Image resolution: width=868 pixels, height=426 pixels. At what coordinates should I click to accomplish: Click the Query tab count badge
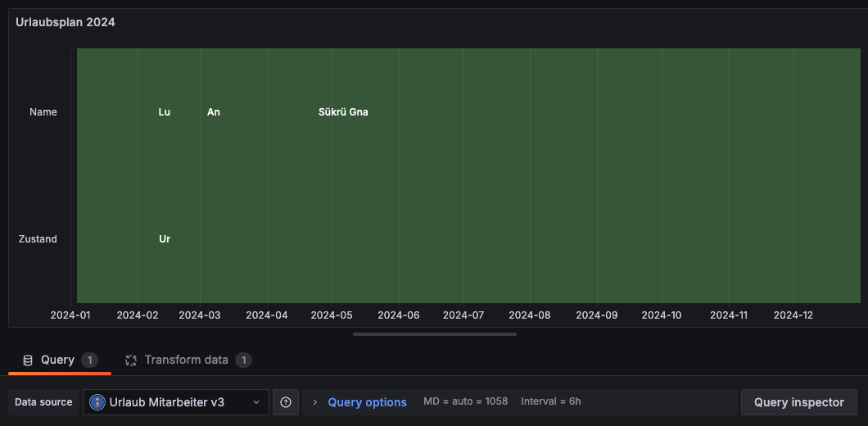click(x=90, y=360)
